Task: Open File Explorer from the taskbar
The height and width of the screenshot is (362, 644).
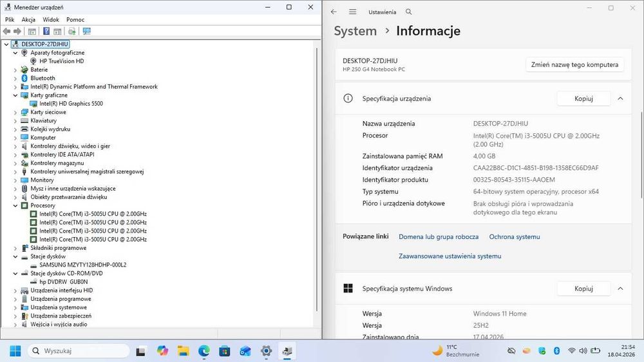Action: pyautogui.click(x=183, y=350)
